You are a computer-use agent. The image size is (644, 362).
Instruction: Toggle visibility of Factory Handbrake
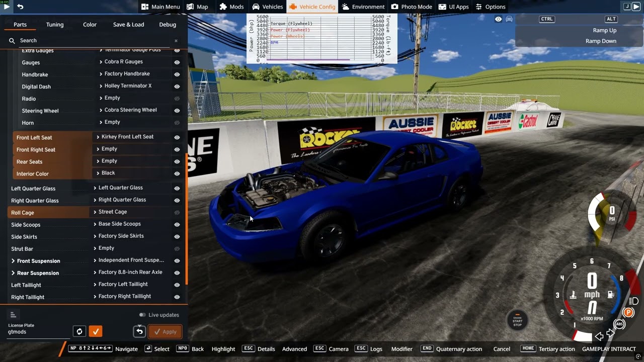[x=177, y=74]
